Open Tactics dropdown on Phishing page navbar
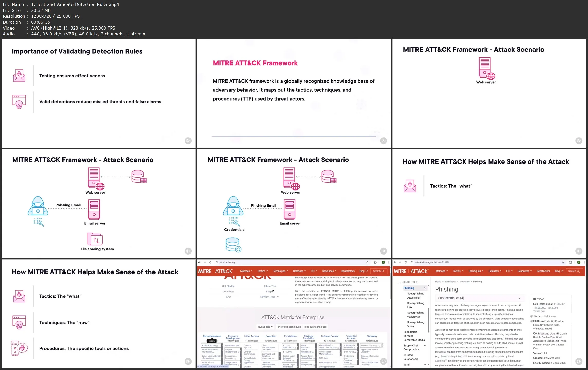 pyautogui.click(x=458, y=271)
